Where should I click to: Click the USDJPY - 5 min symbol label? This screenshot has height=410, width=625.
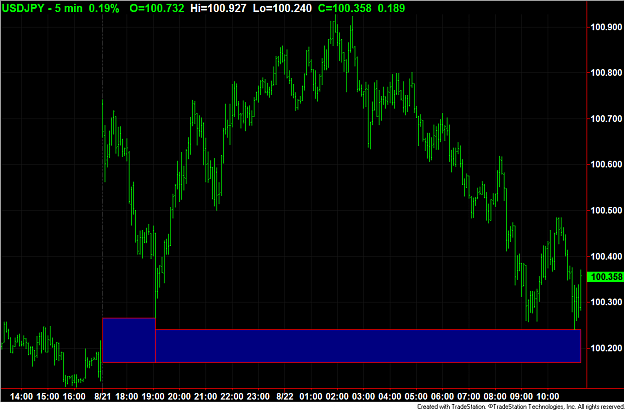click(x=41, y=8)
